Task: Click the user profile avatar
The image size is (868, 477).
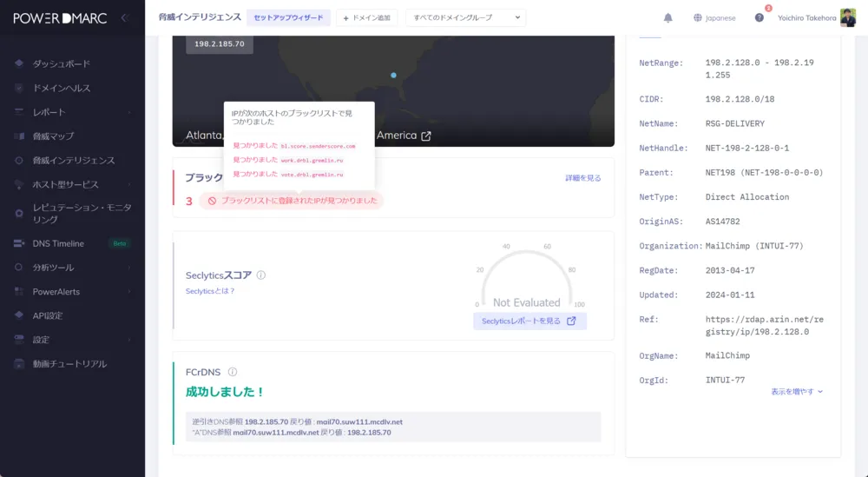Action: click(x=847, y=17)
